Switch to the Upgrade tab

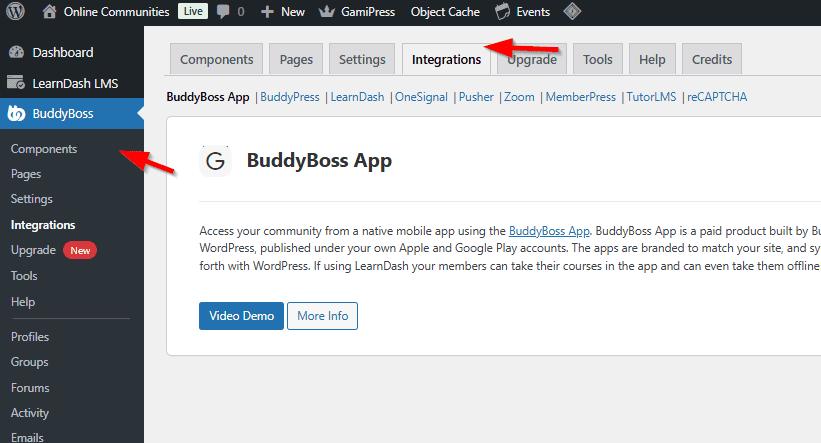[x=532, y=59]
